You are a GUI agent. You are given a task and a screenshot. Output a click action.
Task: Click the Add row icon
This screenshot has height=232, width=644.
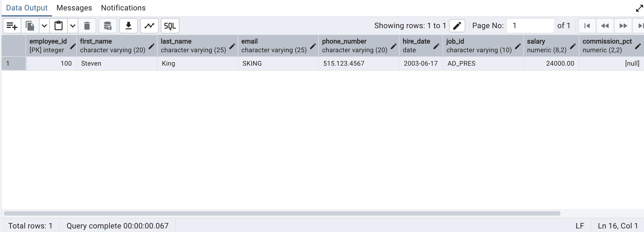12,26
